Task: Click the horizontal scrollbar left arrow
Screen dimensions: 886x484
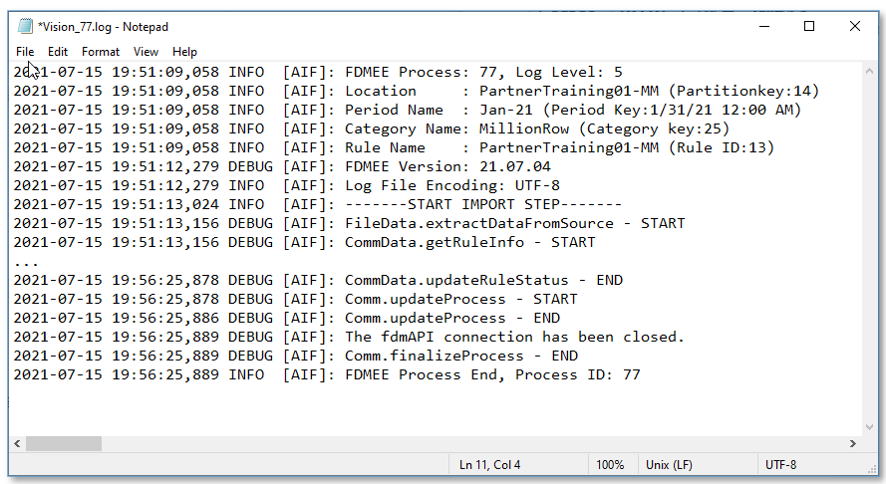Action: 18,443
